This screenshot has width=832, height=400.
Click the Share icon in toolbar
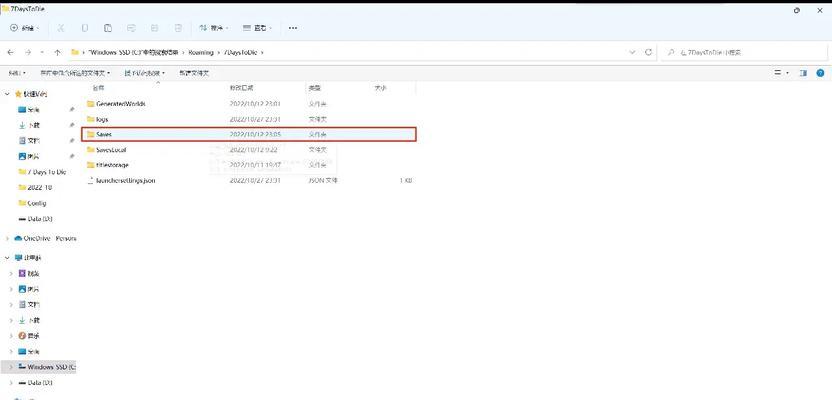(x=154, y=28)
